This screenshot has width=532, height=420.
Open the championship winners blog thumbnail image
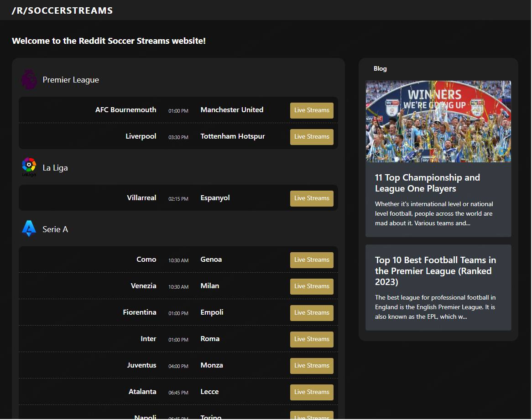coord(438,121)
